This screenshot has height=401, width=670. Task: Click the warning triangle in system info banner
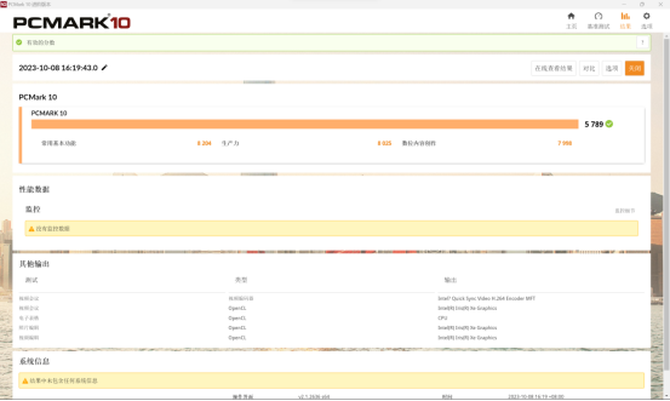click(25, 380)
